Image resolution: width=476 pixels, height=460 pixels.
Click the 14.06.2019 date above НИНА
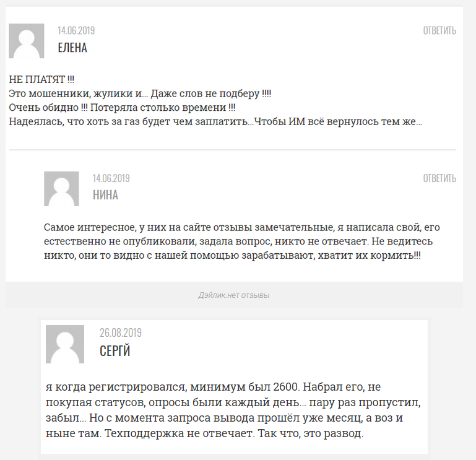coord(111,178)
